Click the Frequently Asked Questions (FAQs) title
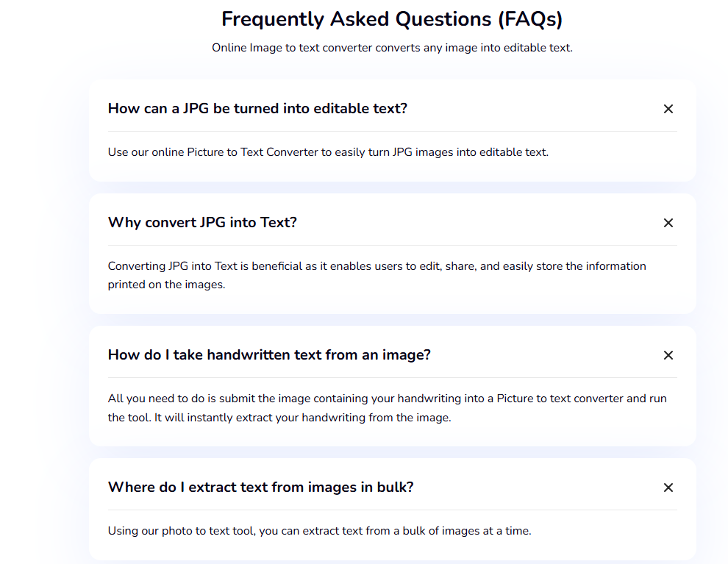Image resolution: width=728 pixels, height=564 pixels. pyautogui.click(x=392, y=20)
